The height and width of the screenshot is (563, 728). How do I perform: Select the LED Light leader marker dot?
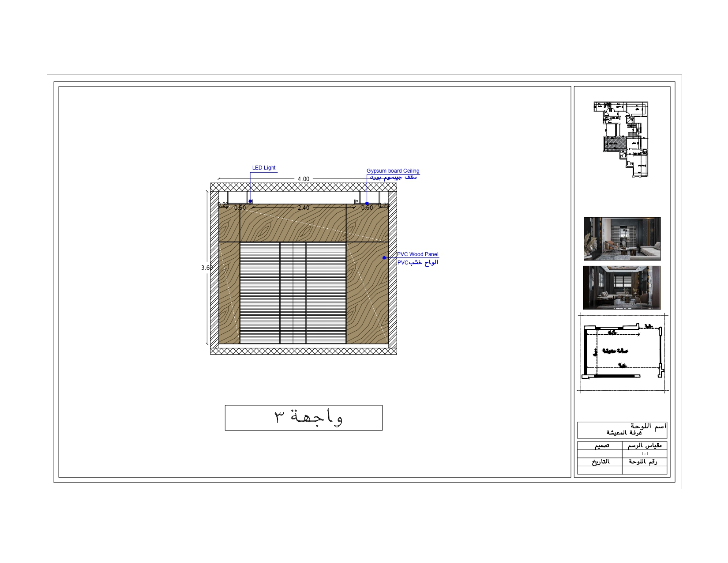(x=250, y=200)
